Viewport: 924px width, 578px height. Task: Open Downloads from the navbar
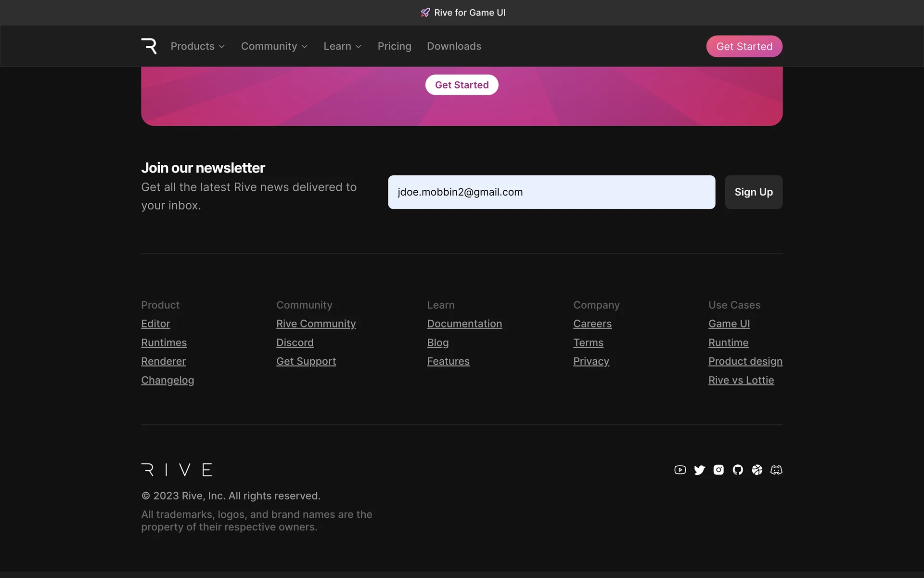[x=454, y=46]
